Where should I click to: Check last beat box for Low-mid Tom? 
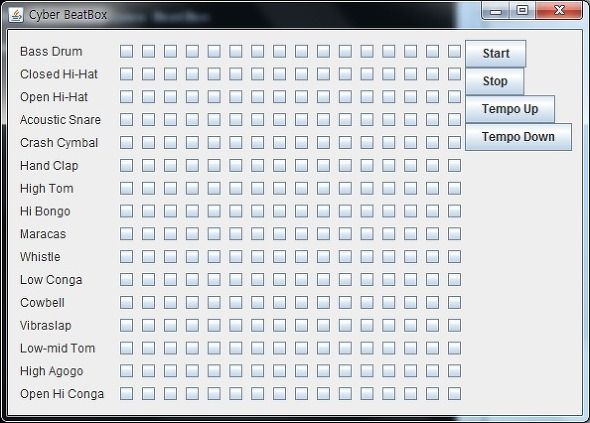point(455,348)
